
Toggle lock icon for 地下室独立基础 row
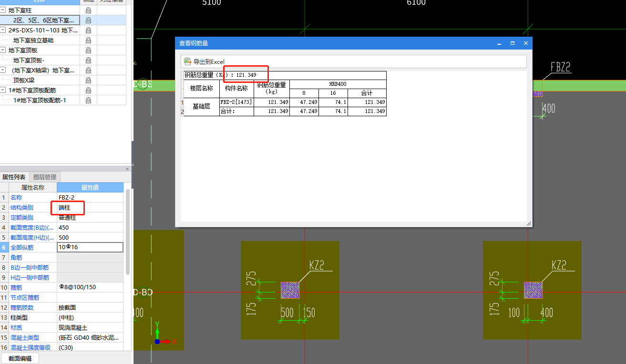pos(88,40)
